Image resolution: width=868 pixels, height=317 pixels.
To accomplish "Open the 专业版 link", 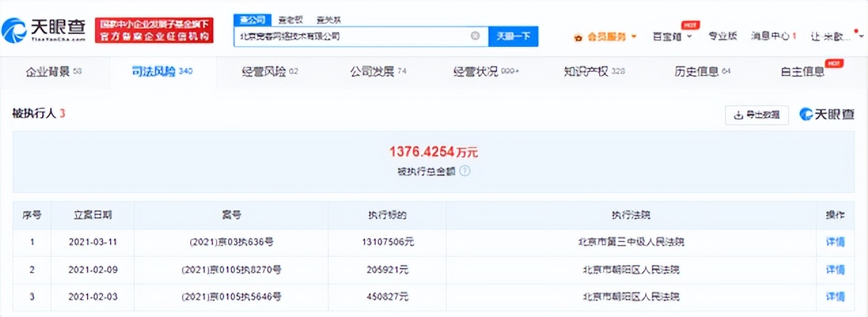I will pos(723,37).
